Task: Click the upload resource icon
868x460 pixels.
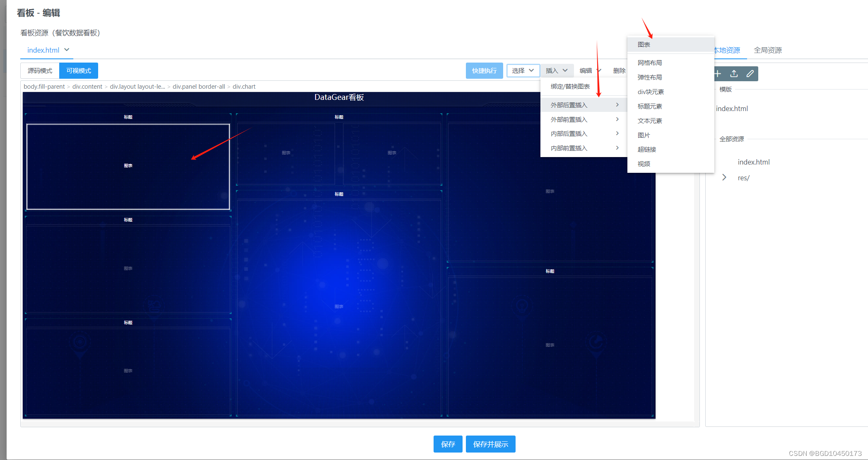Action: 734,73
